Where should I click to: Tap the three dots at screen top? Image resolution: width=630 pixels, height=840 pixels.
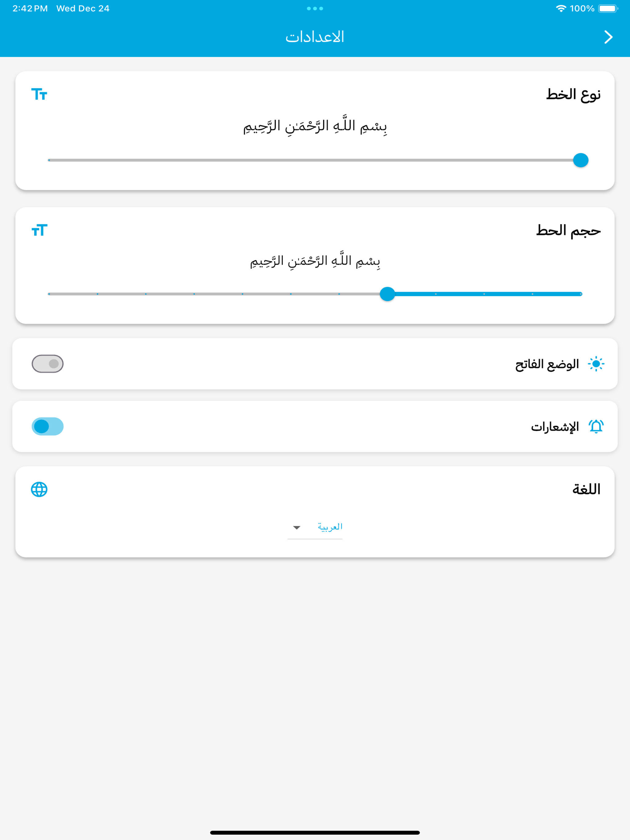(x=315, y=8)
